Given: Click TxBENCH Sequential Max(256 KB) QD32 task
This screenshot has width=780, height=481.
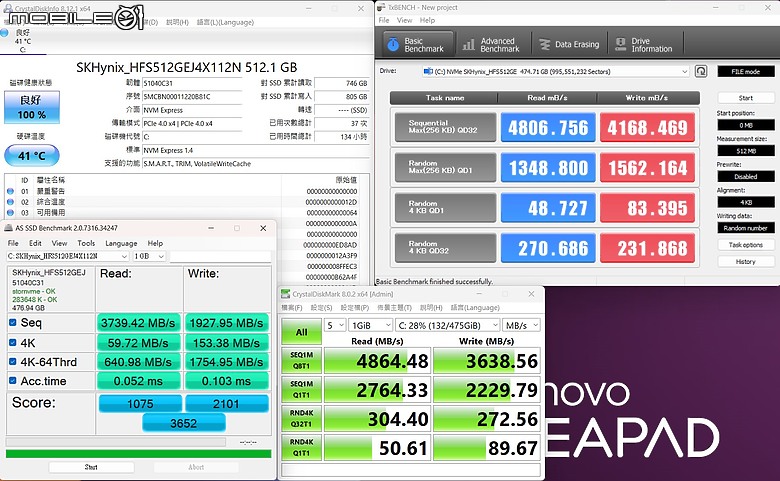Looking at the screenshot, I should click(445, 127).
